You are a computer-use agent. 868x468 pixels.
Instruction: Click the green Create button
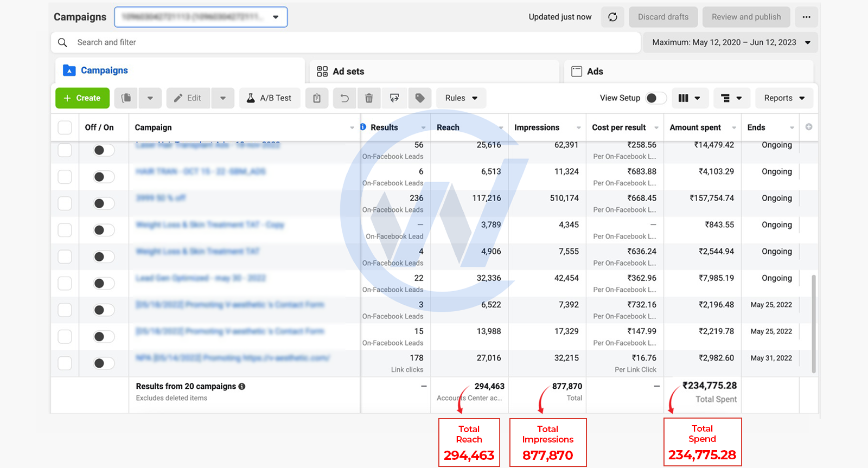click(x=82, y=98)
